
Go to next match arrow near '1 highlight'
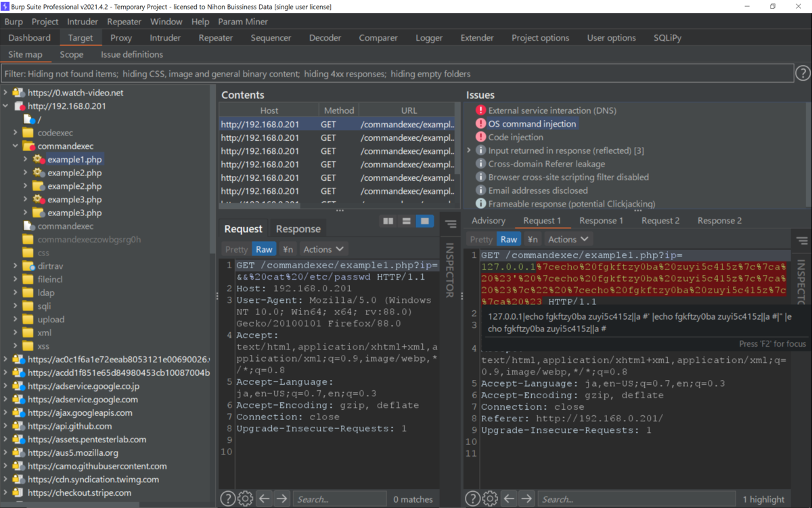[x=527, y=499]
